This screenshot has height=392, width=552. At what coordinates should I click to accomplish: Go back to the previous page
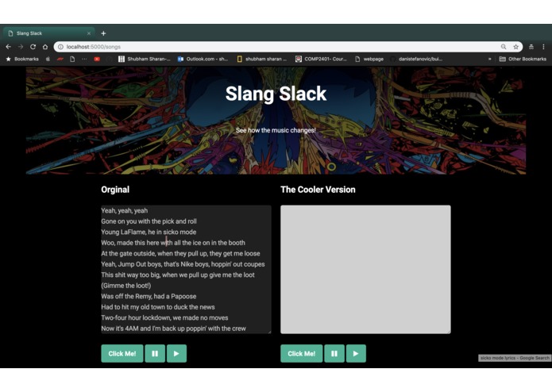9,47
